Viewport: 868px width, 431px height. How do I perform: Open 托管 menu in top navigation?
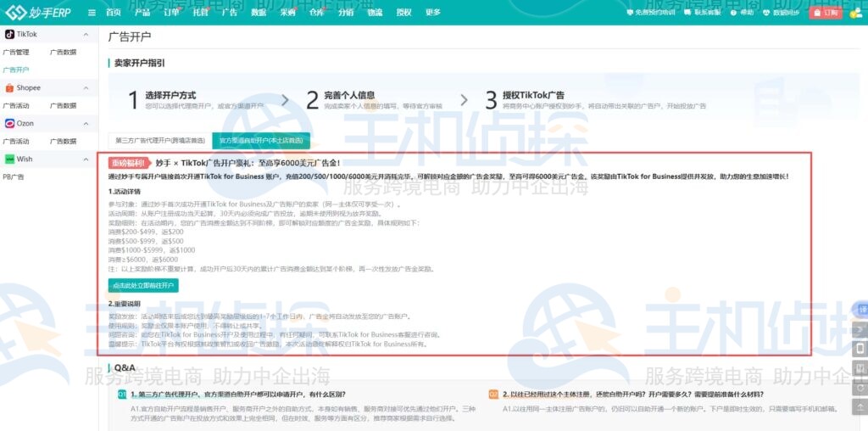click(200, 12)
